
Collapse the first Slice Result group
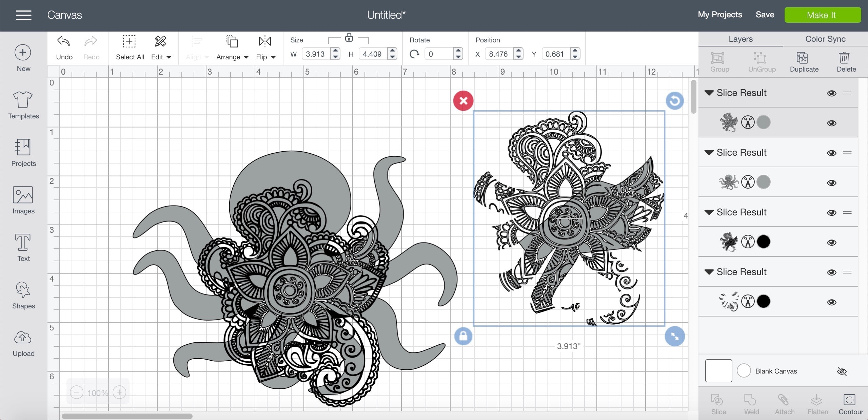709,93
